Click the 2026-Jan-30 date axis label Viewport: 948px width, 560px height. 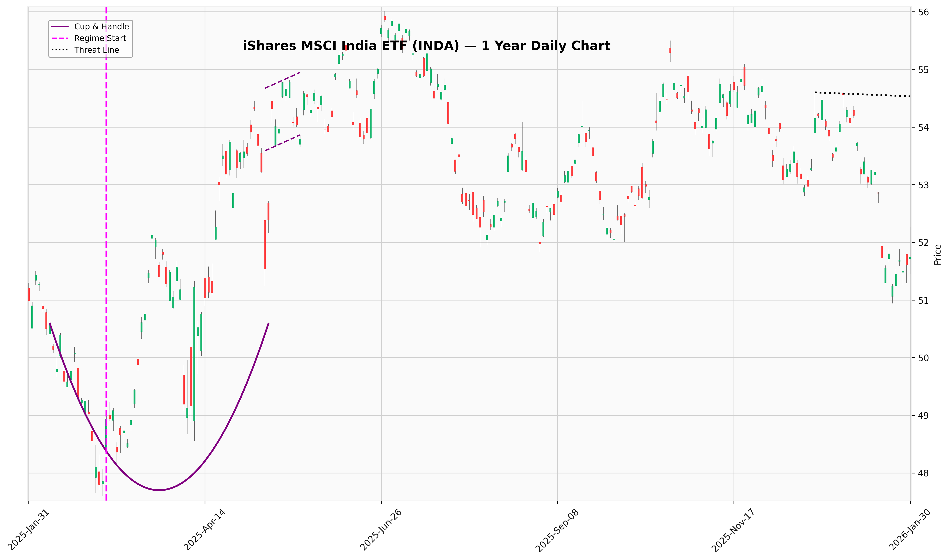point(909,530)
